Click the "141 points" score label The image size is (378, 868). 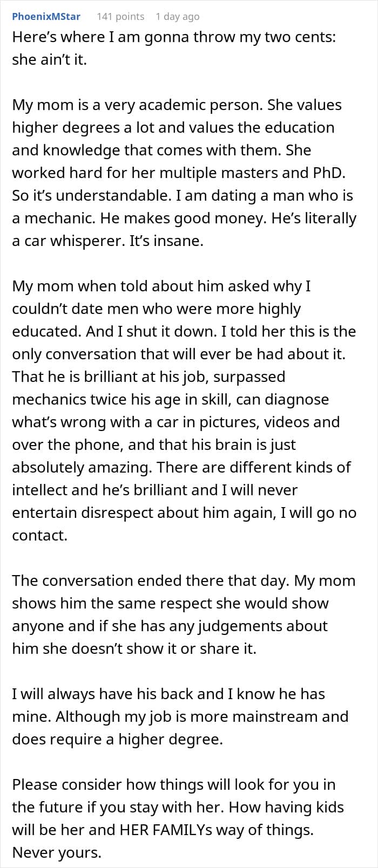120,16
